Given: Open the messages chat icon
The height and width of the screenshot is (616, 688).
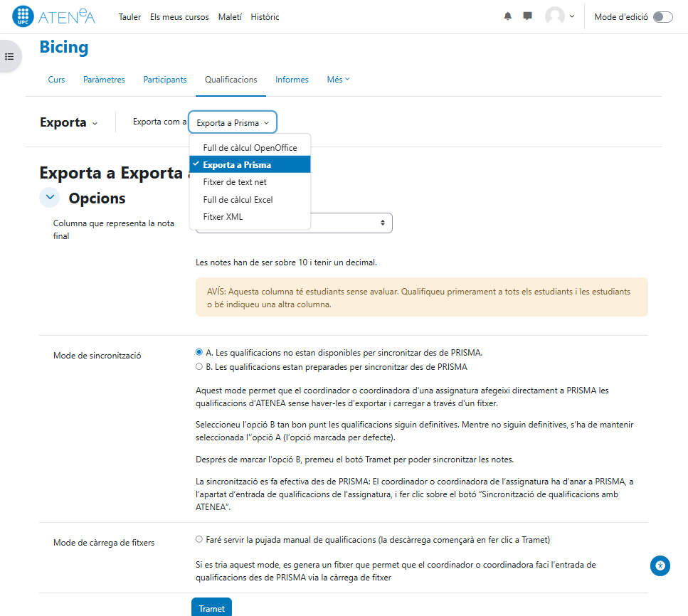Looking at the screenshot, I should coord(527,16).
